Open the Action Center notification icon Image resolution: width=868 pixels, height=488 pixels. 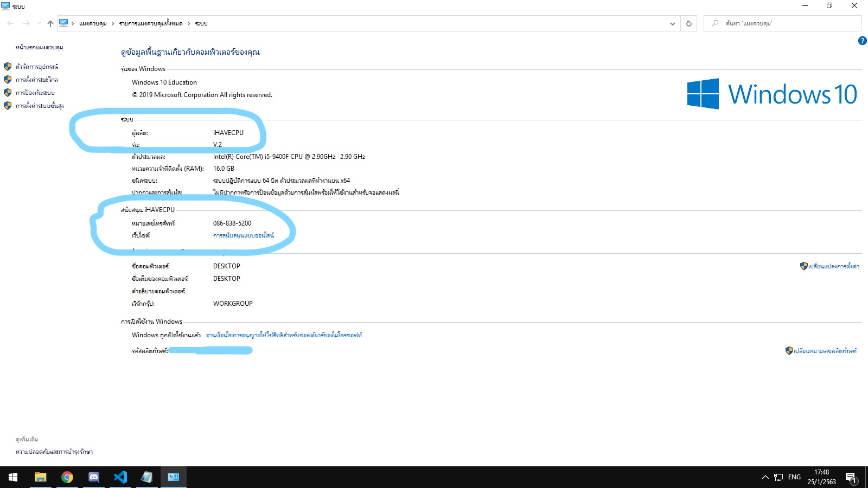coord(851,477)
